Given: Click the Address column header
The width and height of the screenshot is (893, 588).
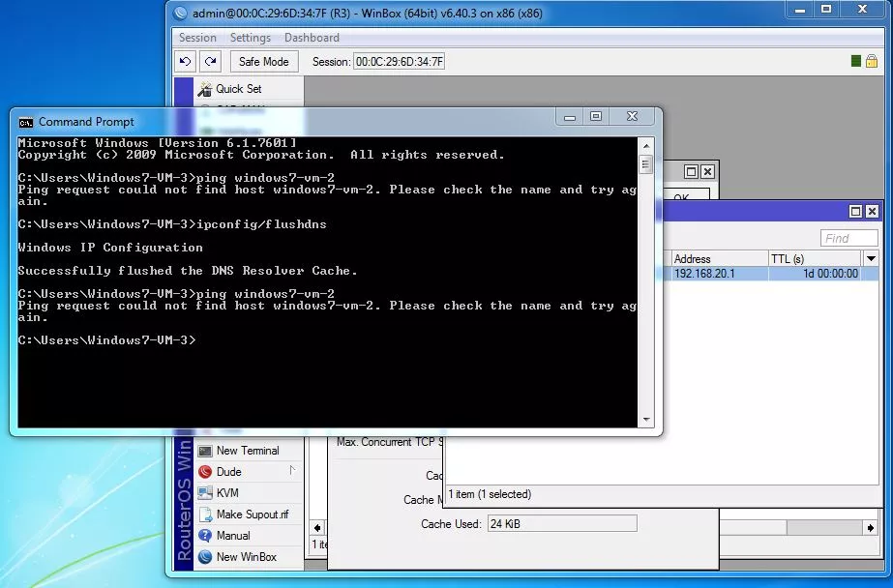Looking at the screenshot, I should (720, 258).
